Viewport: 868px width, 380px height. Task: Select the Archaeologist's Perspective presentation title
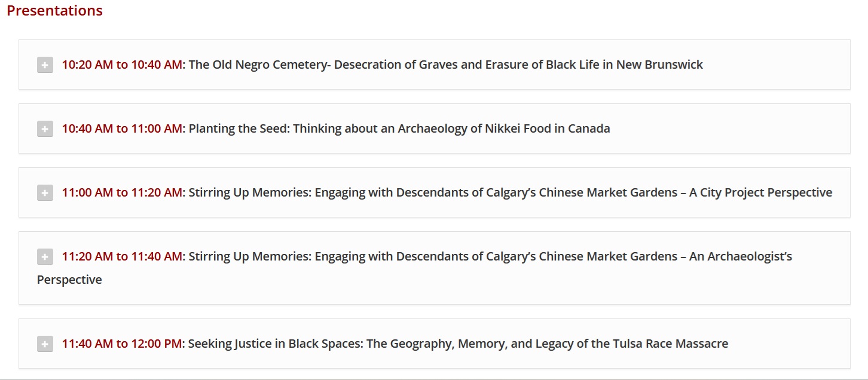(490, 256)
